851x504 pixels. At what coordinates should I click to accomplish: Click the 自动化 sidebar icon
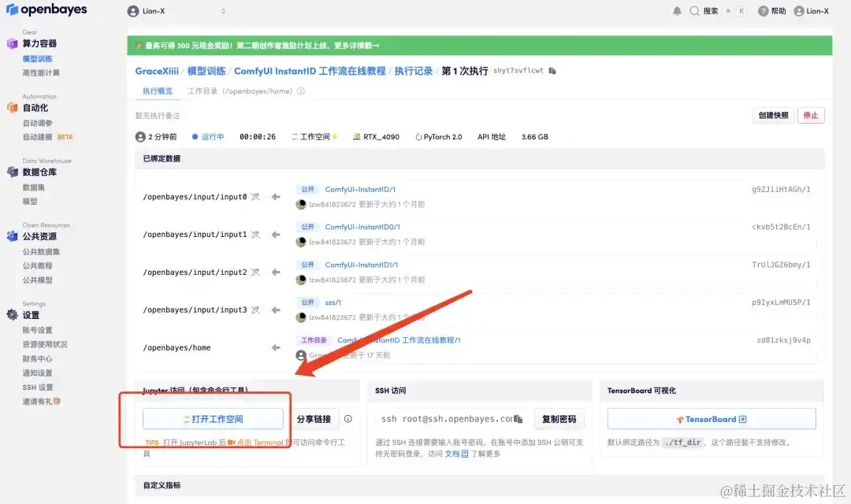tap(12, 107)
